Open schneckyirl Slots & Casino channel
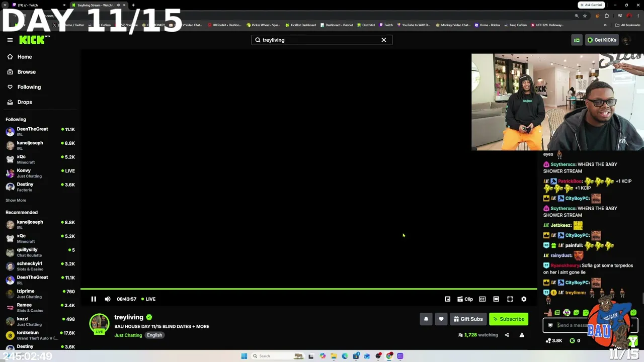644x362 pixels. click(40, 266)
